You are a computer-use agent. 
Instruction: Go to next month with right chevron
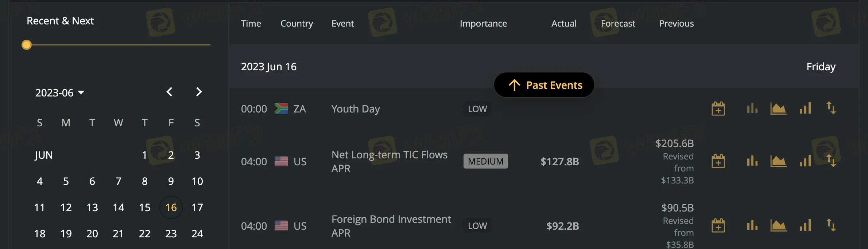[x=198, y=92]
